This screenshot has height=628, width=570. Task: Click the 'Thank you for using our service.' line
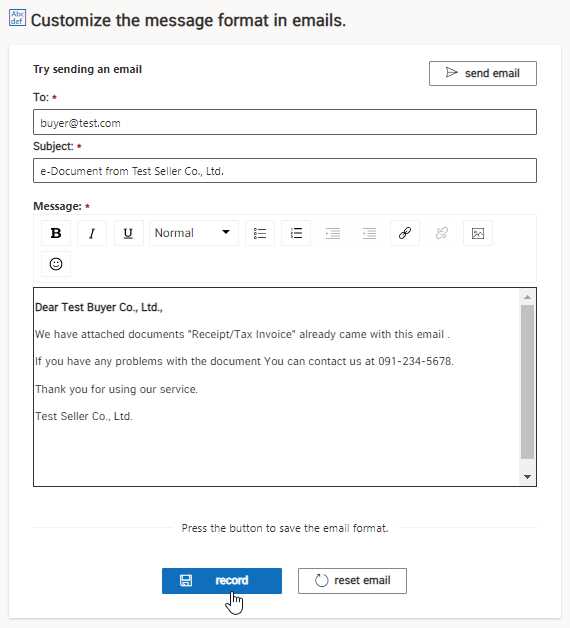click(x=116, y=389)
